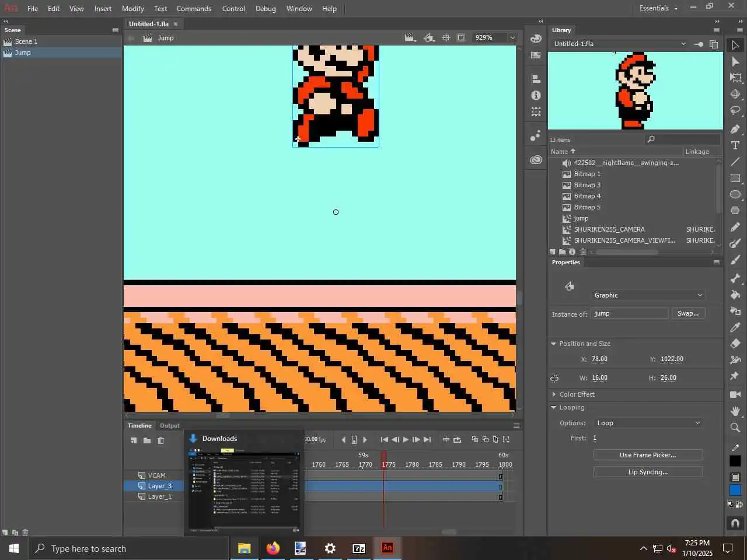This screenshot has width=747, height=560.
Task: Select the Pencil tool
Action: tap(735, 227)
